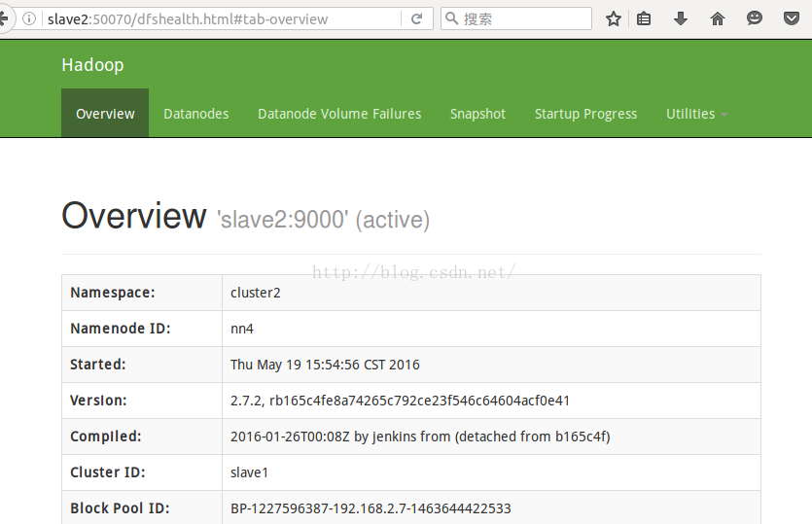Open Datanode Volume Failures tab
Viewport: 812px width, 524px height.
pyautogui.click(x=339, y=114)
